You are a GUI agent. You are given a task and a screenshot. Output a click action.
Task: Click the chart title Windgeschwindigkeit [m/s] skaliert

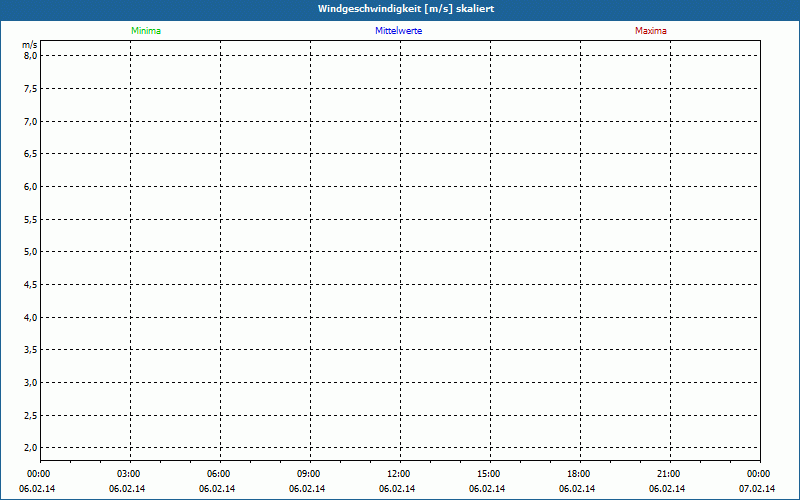[406, 9]
